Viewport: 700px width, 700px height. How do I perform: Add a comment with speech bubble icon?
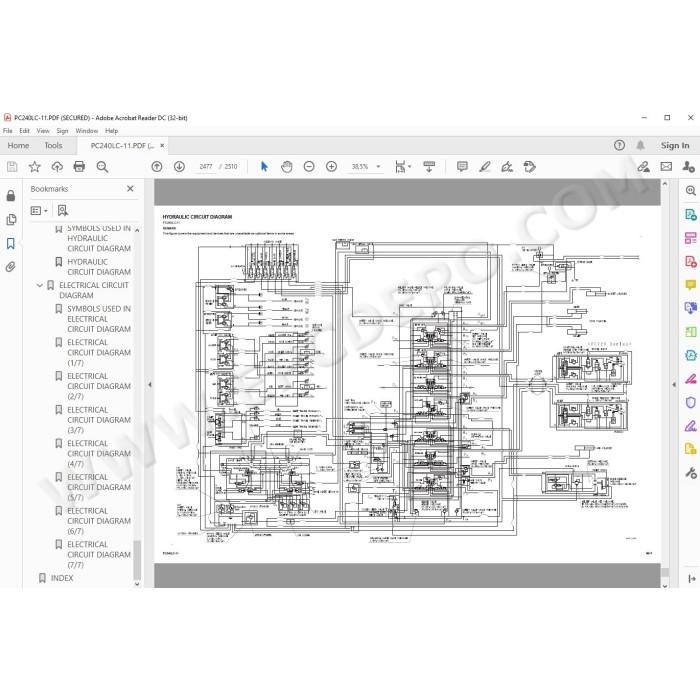[x=462, y=167]
